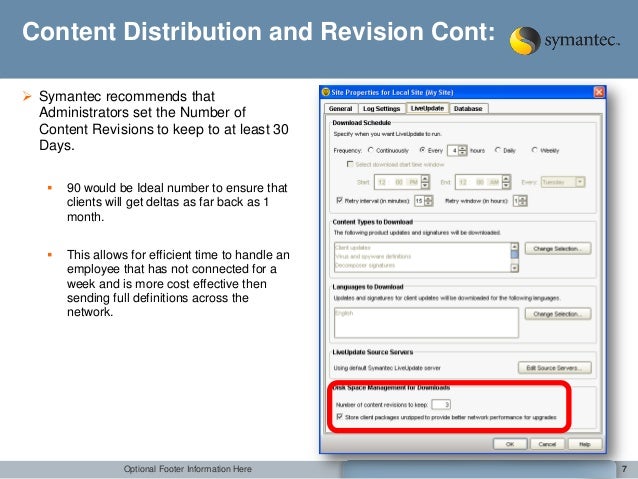Image resolution: width=638 pixels, height=479 pixels.
Task: Click the End time field
Action: click(478, 182)
